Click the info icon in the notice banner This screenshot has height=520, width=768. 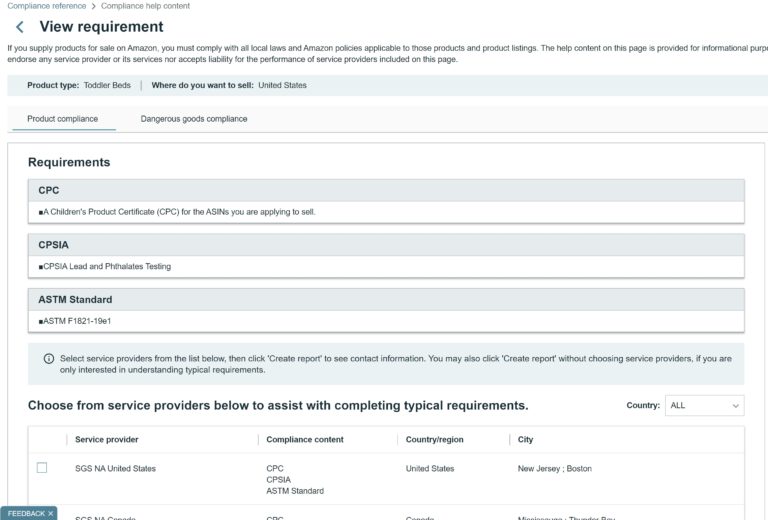click(x=48, y=358)
